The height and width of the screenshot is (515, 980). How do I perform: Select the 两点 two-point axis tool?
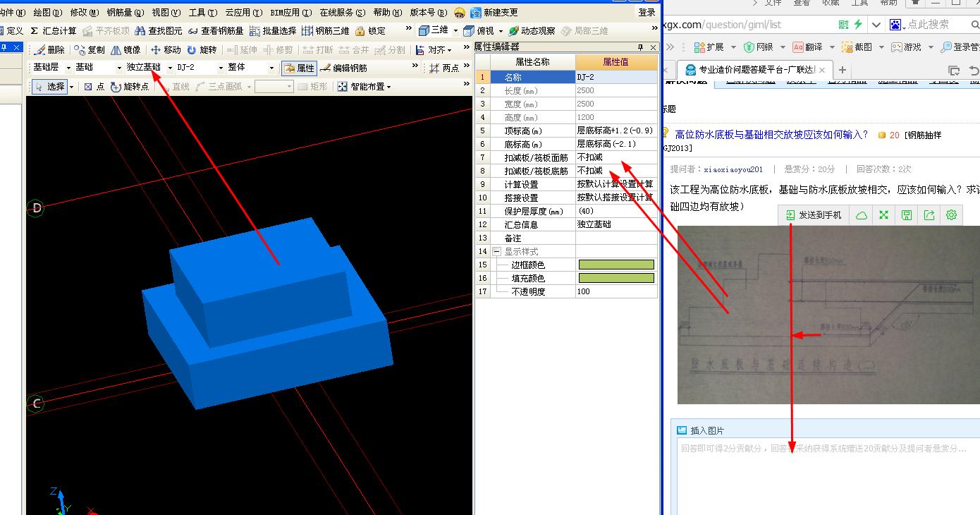click(444, 68)
